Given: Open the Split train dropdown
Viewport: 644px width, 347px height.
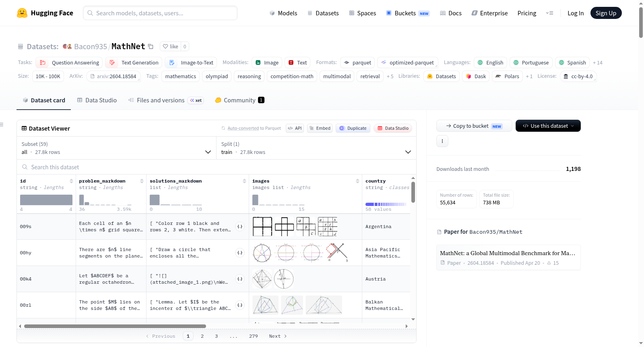Looking at the screenshot, I should point(316,148).
